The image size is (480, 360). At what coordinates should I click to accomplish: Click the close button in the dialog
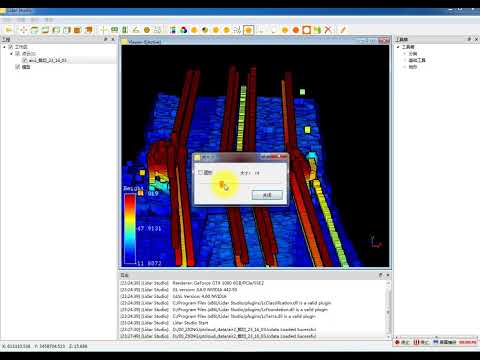[267, 195]
